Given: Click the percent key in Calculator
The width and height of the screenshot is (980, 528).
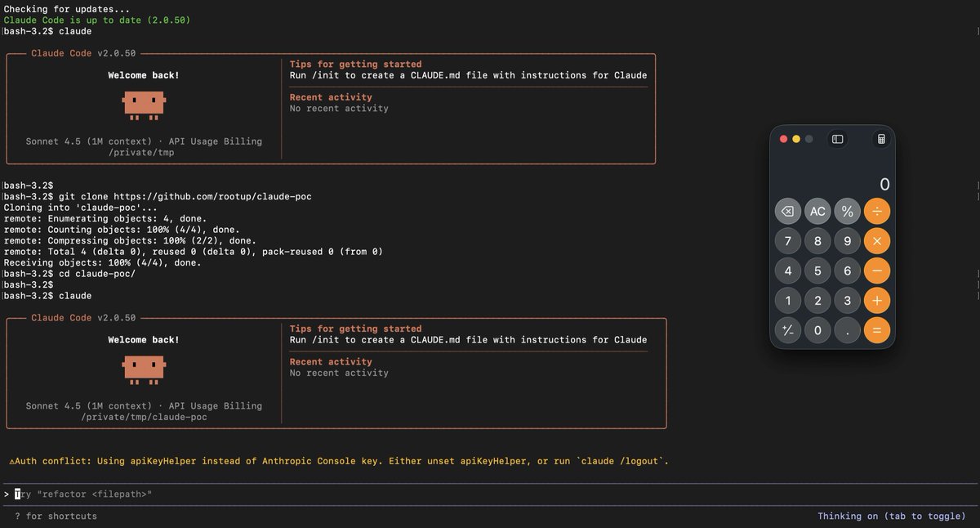Looking at the screenshot, I should [x=848, y=211].
